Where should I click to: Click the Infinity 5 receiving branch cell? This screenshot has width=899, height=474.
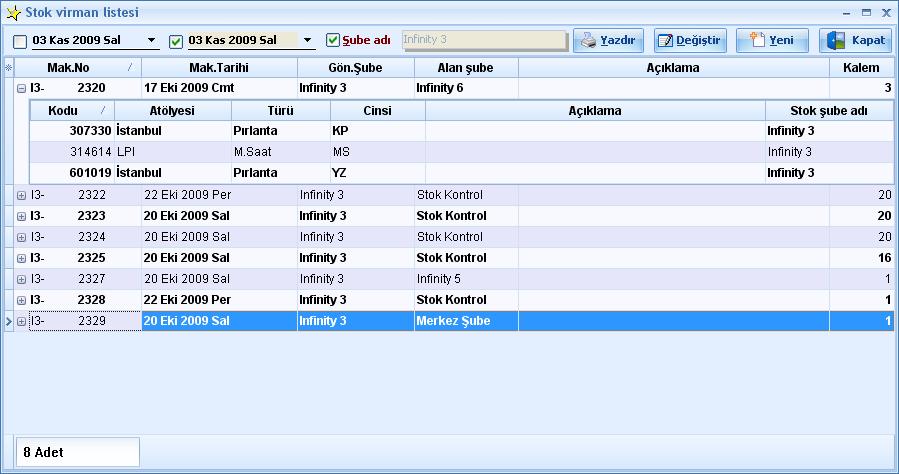tap(466, 279)
